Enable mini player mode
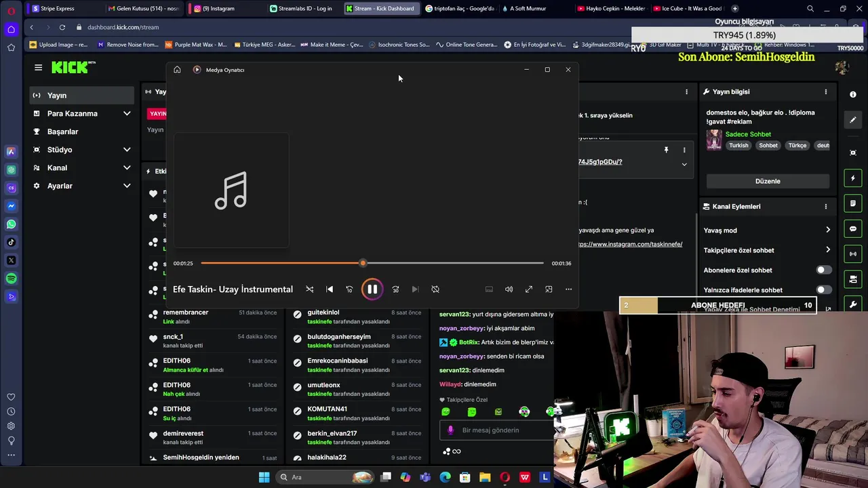Viewport: 868px width, 488px height. tap(549, 289)
